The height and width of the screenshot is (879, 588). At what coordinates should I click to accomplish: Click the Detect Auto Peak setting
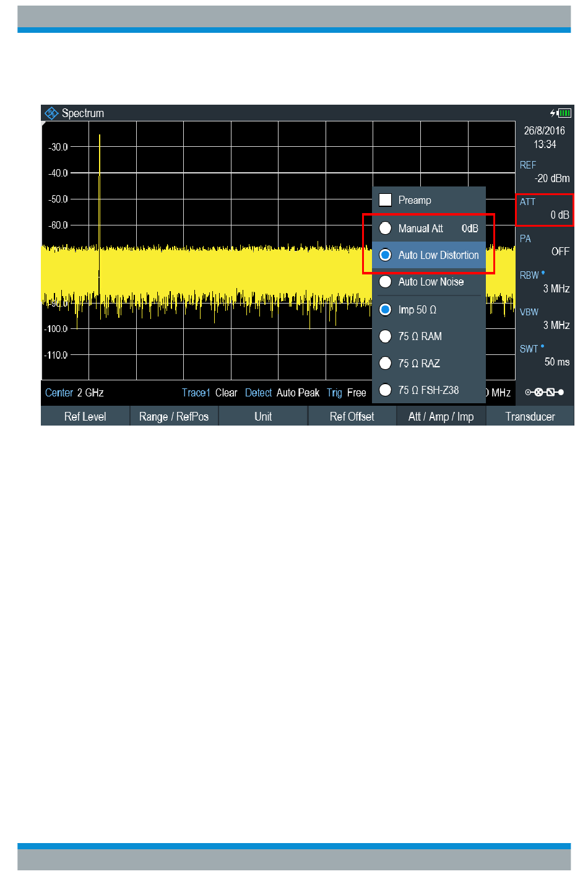click(x=282, y=393)
